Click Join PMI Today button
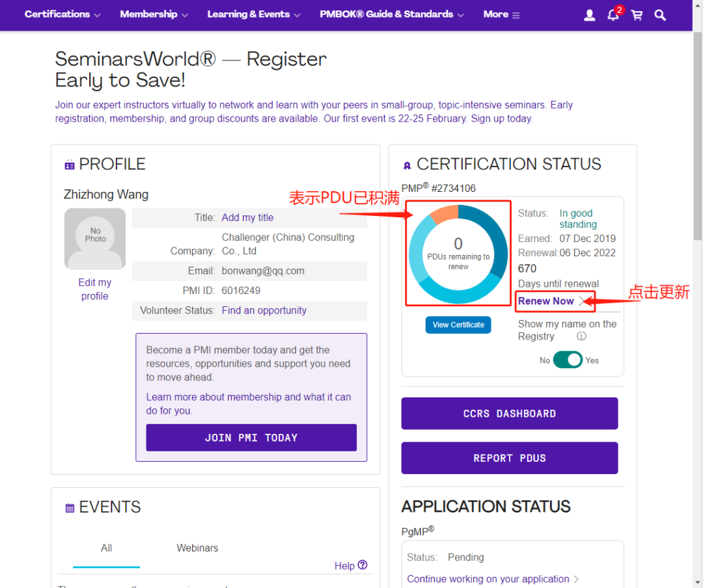This screenshot has width=703, height=588. [x=251, y=437]
